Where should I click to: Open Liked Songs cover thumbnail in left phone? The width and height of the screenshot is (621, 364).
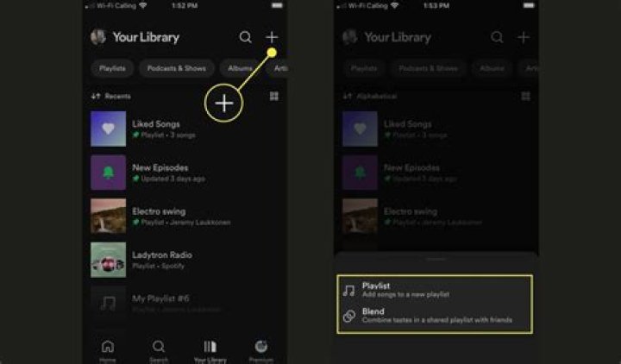pyautogui.click(x=108, y=129)
